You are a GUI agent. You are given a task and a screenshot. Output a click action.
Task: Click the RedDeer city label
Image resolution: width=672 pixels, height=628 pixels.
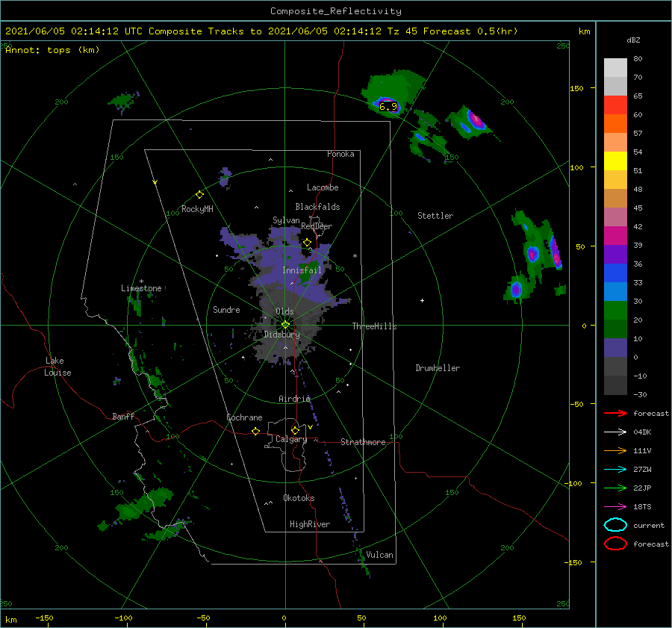tap(317, 226)
